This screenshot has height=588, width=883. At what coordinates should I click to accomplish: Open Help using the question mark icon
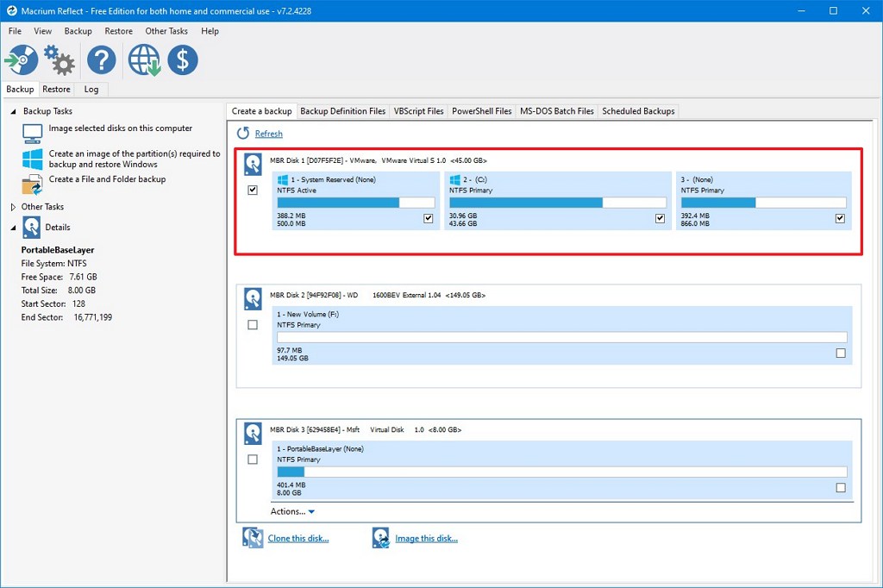[x=102, y=59]
